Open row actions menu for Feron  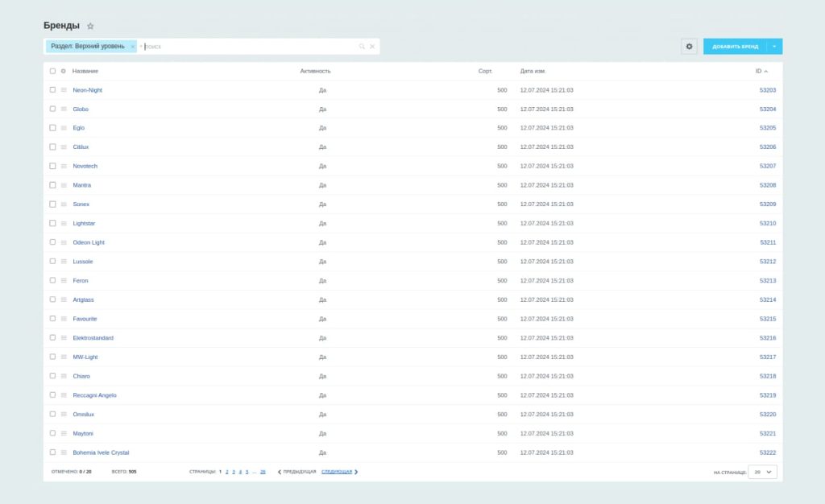point(64,281)
